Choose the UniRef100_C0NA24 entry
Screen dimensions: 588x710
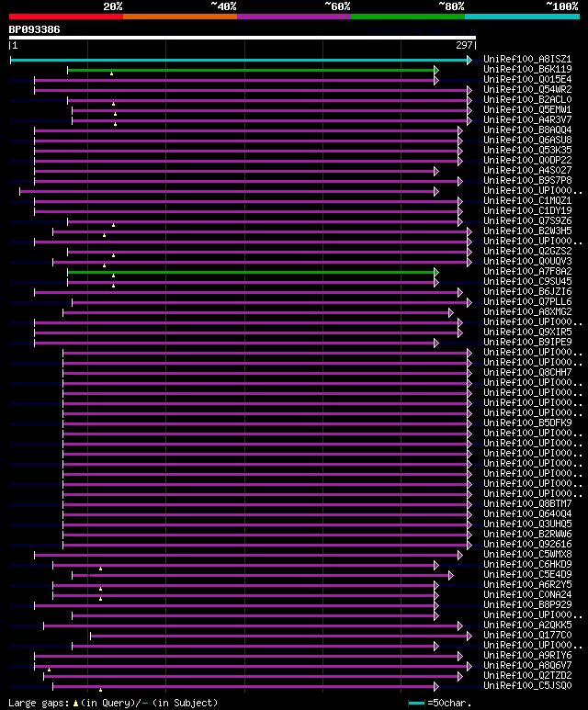click(527, 594)
